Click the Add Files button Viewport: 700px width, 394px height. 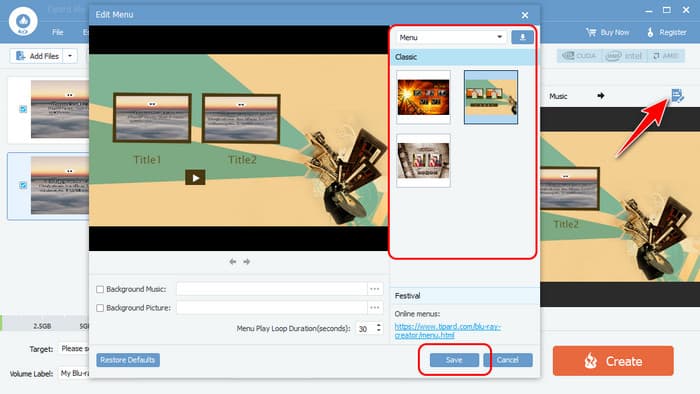pos(37,56)
